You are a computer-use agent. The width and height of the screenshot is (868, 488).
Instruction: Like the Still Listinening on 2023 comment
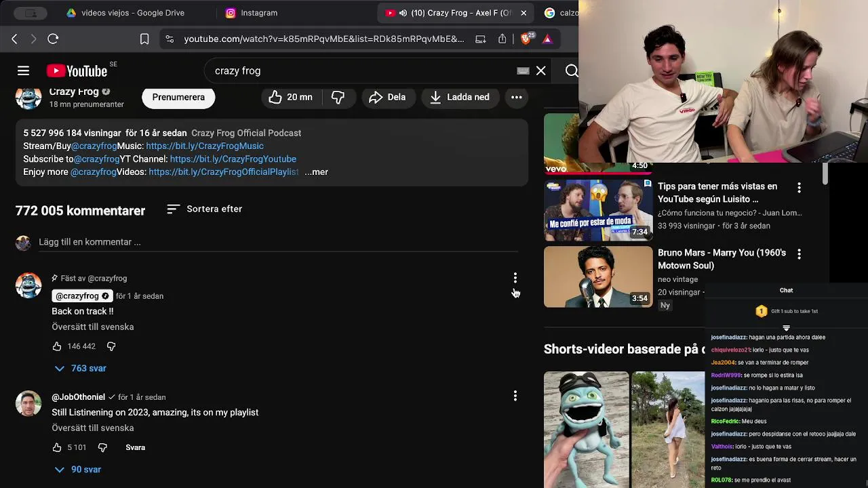57,447
